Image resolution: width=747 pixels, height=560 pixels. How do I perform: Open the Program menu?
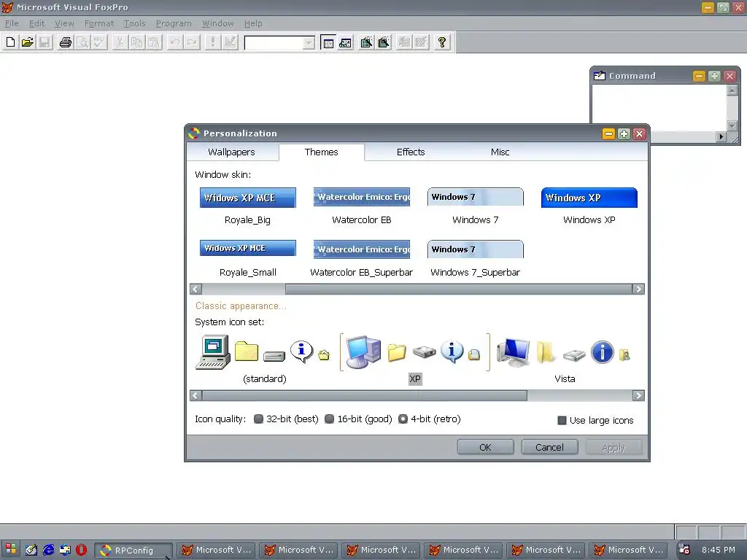tap(174, 23)
